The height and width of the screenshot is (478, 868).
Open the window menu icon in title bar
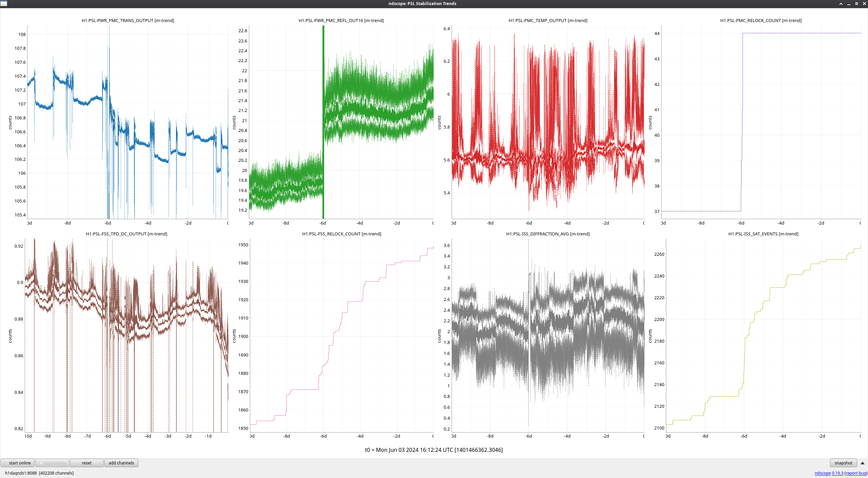(4, 3)
